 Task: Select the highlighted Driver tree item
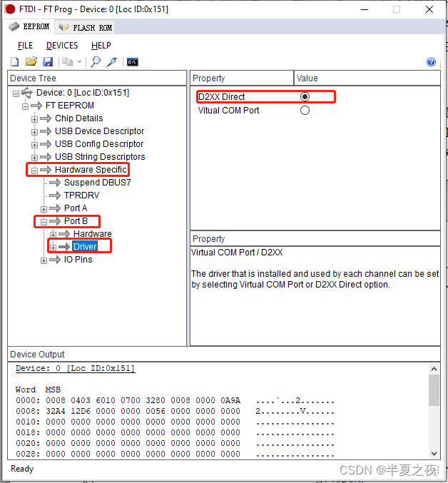point(85,247)
